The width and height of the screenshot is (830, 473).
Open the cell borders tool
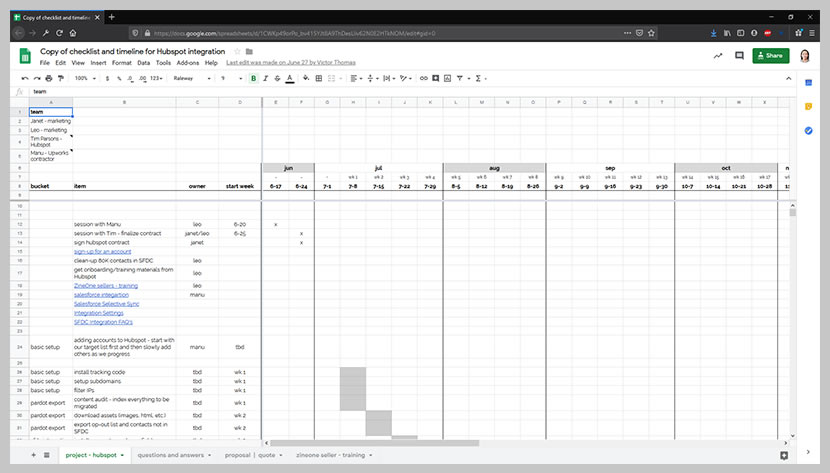tap(319, 78)
